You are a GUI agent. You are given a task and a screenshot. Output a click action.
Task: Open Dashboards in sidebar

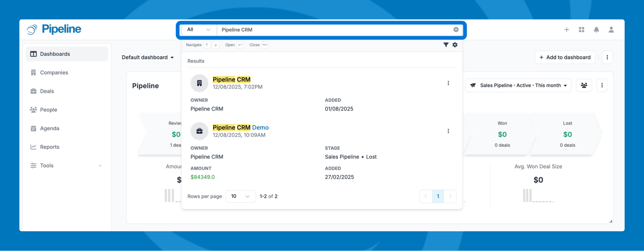click(66, 54)
